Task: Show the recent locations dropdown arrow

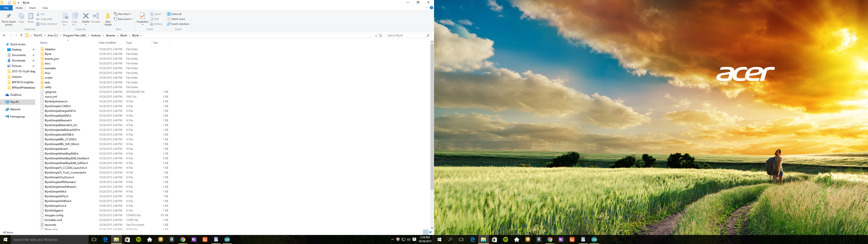Action: pos(16,35)
